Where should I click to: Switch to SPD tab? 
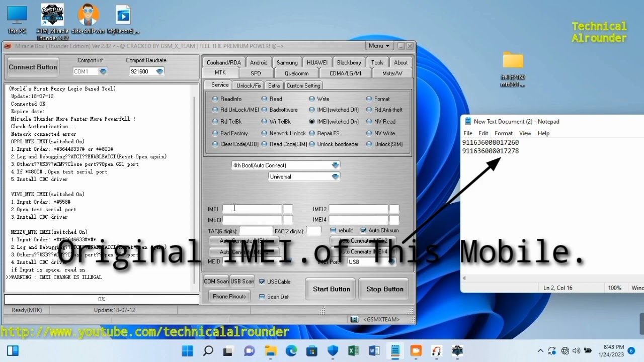point(256,73)
